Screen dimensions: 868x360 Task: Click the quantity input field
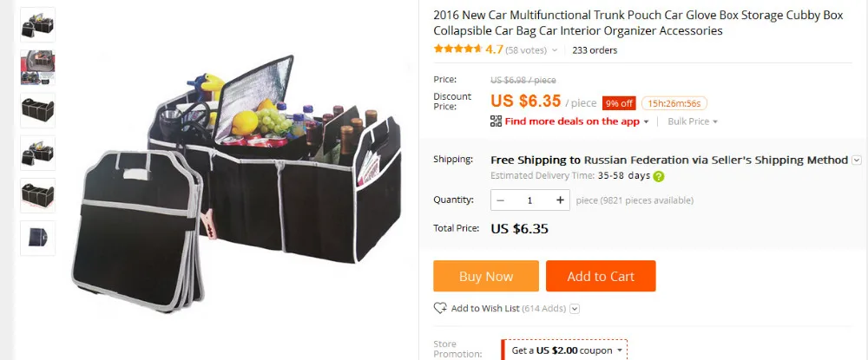(x=529, y=200)
